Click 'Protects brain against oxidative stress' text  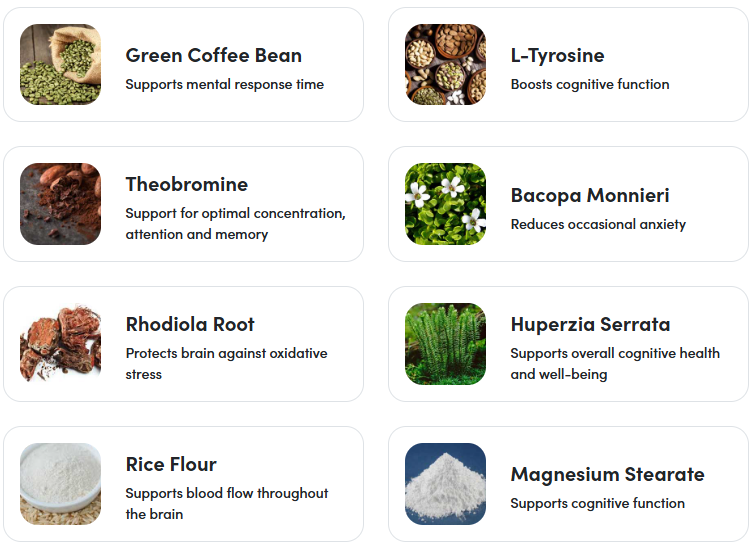click(x=227, y=364)
